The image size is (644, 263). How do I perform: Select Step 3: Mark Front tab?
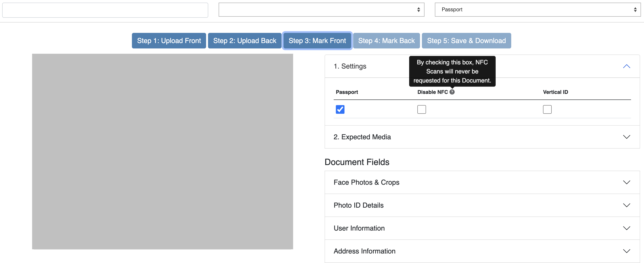click(x=317, y=41)
